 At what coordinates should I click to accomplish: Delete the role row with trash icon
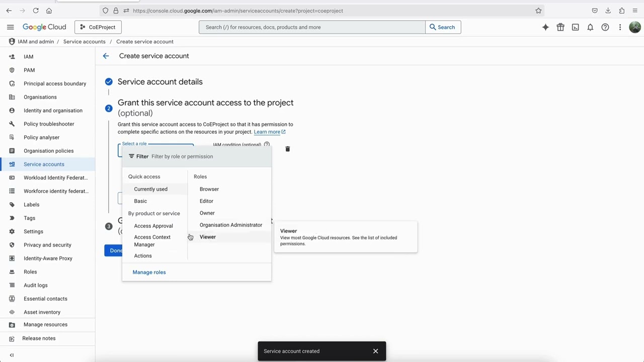(287, 149)
